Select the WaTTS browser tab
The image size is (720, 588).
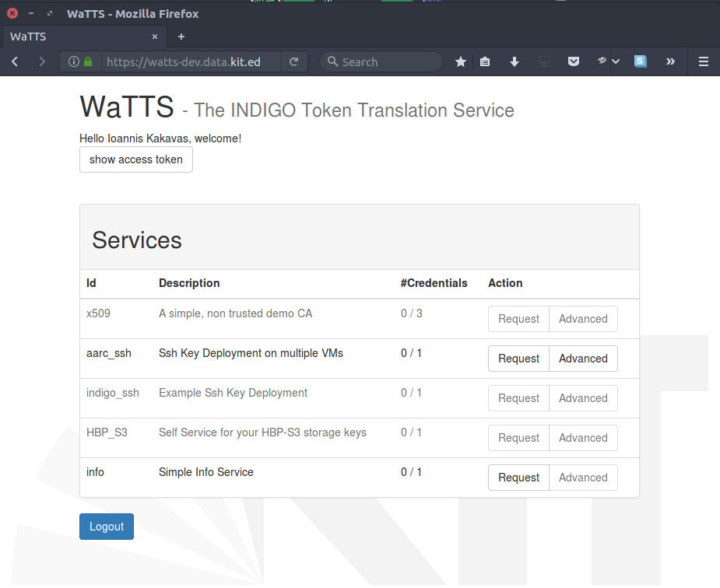(x=70, y=37)
